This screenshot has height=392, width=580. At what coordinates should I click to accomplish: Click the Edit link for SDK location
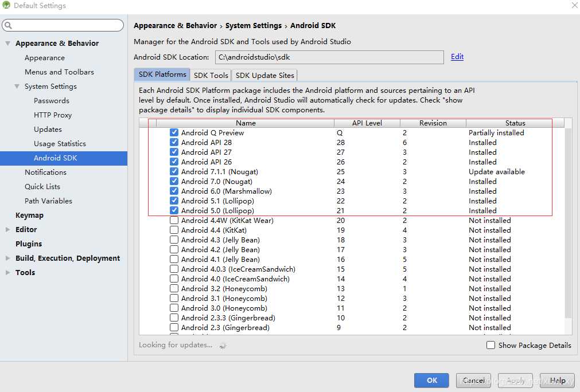pyautogui.click(x=457, y=57)
